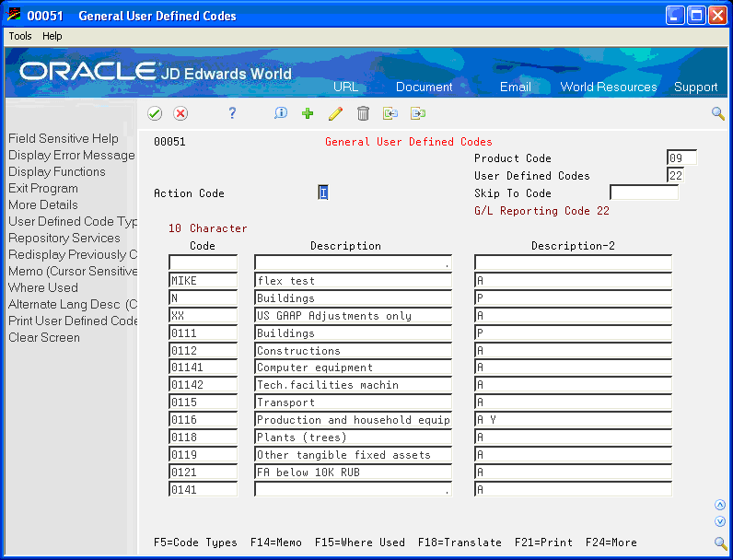
Task: Click the export arrow icon in toolbar
Action: pyautogui.click(x=418, y=113)
